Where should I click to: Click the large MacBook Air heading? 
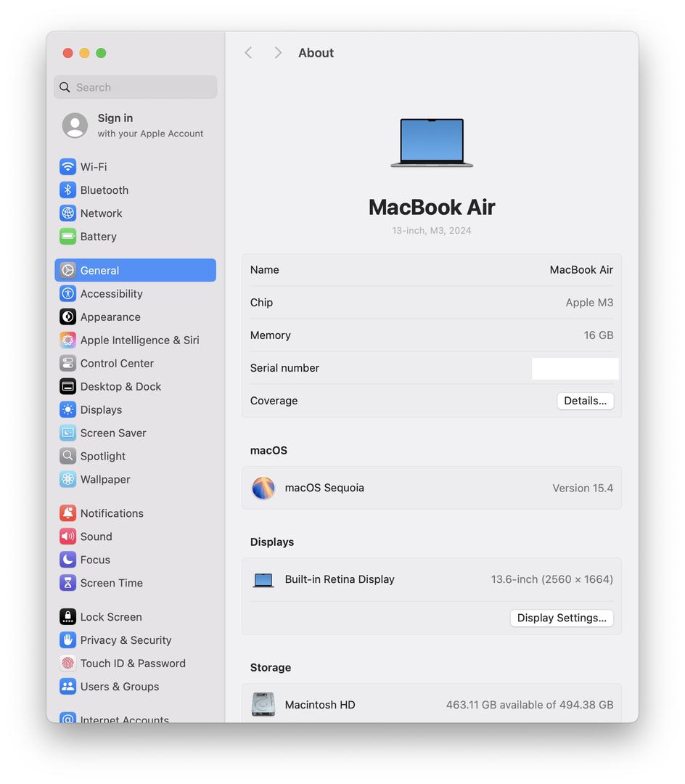(432, 207)
